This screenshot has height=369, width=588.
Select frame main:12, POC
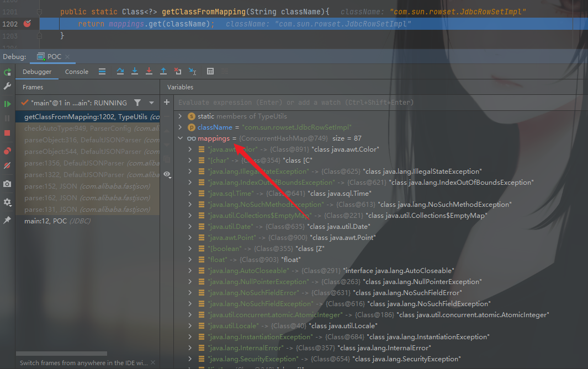coord(88,221)
